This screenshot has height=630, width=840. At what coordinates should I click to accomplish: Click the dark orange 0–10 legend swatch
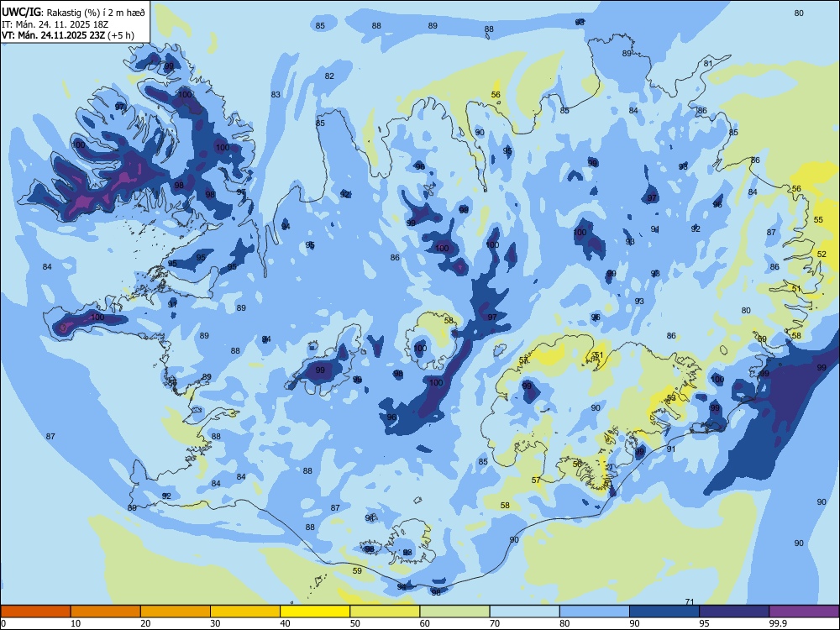pyautogui.click(x=35, y=612)
